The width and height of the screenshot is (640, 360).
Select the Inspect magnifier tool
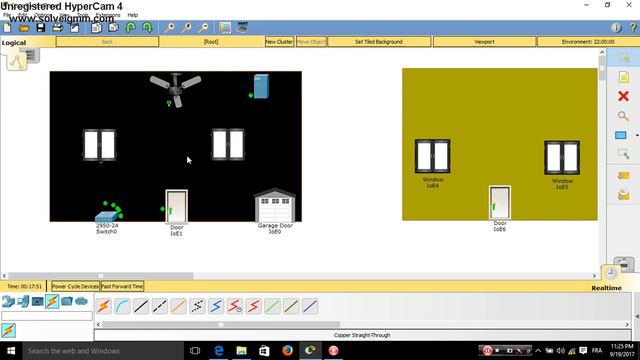click(x=623, y=116)
